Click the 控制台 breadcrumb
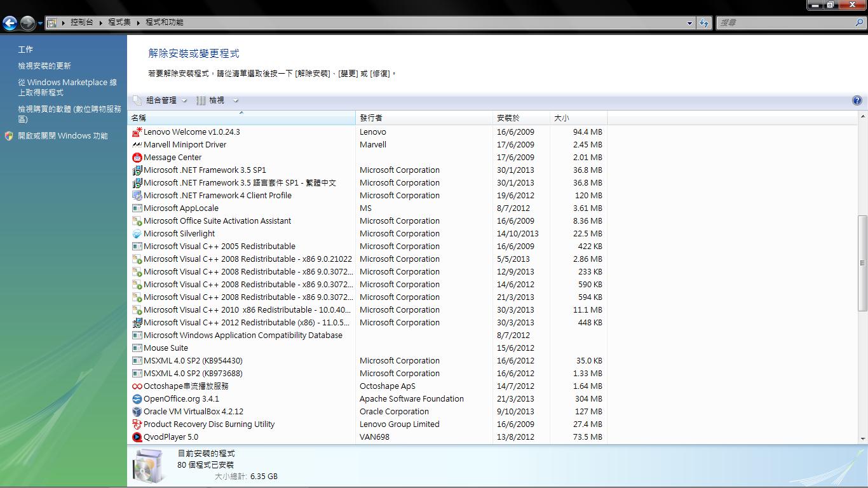 click(82, 22)
